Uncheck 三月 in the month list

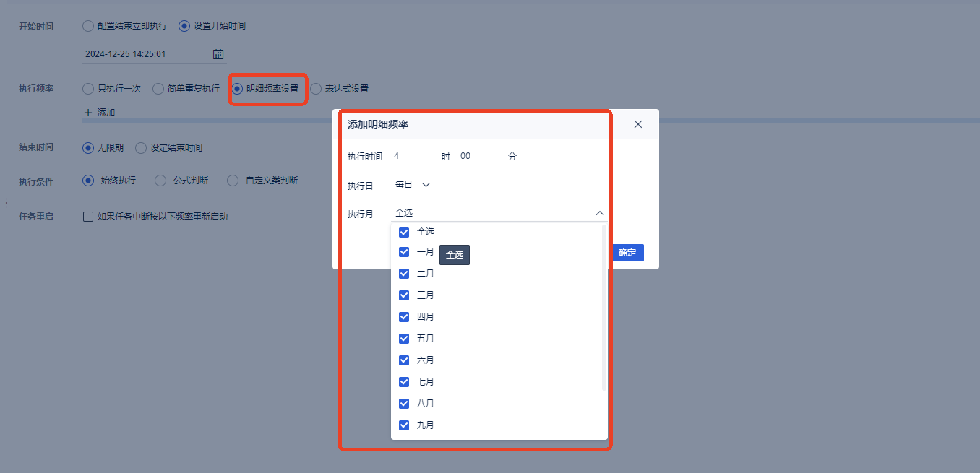point(404,295)
